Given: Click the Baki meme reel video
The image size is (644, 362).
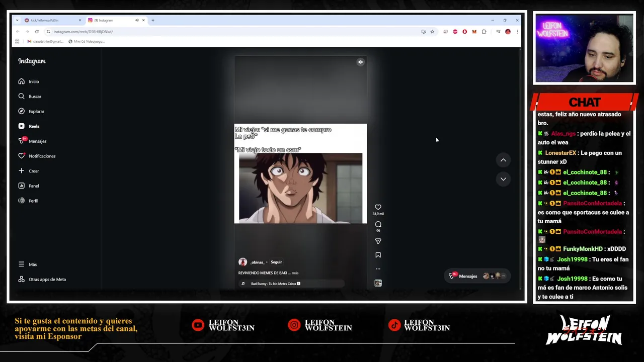Looking at the screenshot, I should [300, 173].
